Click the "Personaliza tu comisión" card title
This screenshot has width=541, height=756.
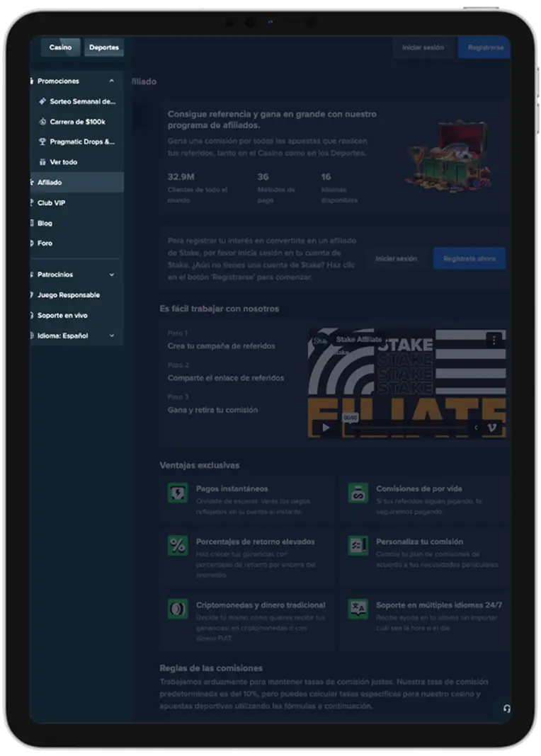coord(419,542)
